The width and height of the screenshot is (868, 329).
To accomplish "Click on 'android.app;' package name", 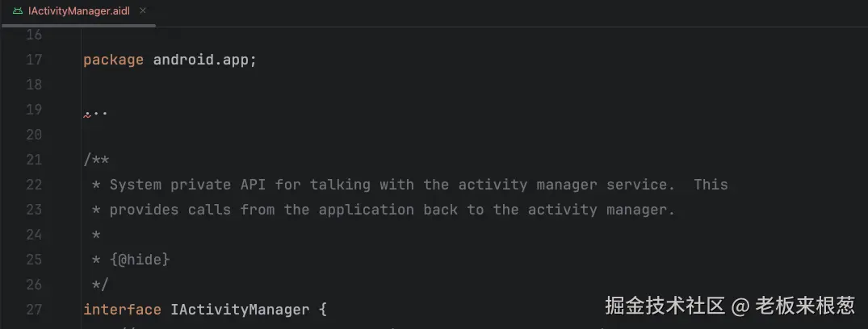I will pyautogui.click(x=204, y=60).
